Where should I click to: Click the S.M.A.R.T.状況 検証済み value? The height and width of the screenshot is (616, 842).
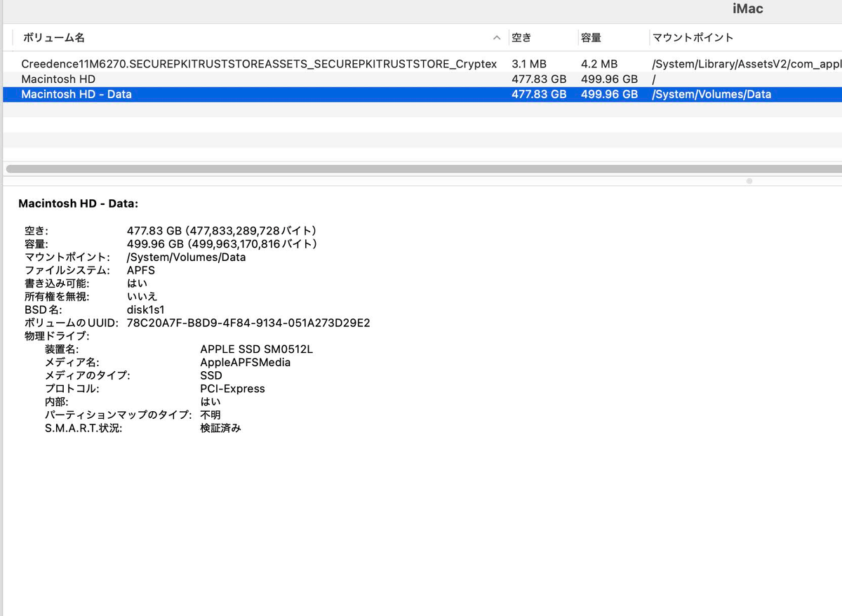220,428
